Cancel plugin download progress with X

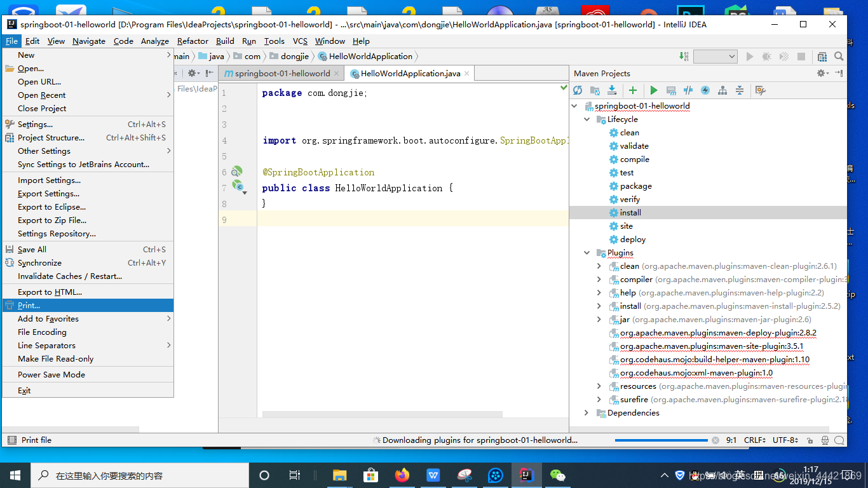[x=715, y=440]
